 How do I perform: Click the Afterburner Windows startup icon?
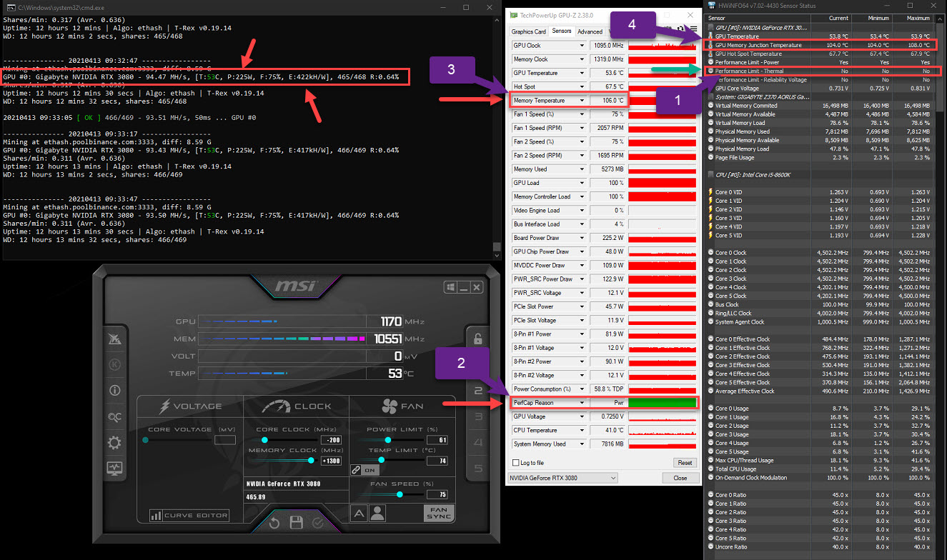tap(450, 287)
